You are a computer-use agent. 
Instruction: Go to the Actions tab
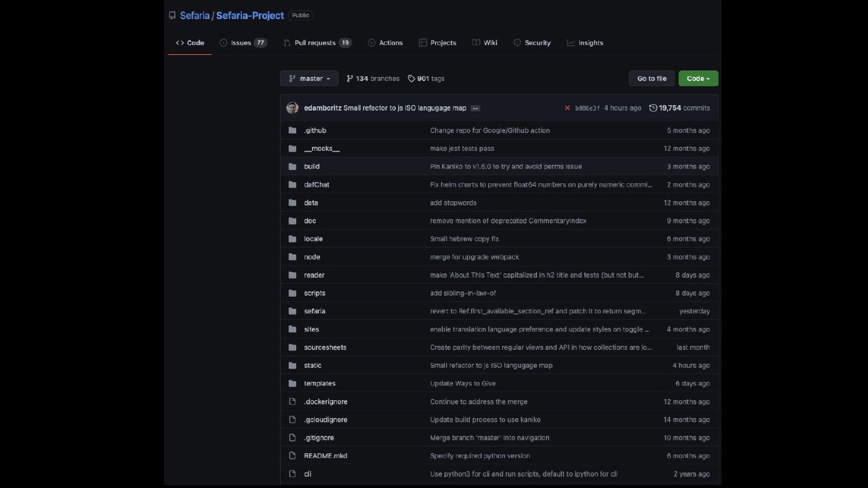click(385, 43)
